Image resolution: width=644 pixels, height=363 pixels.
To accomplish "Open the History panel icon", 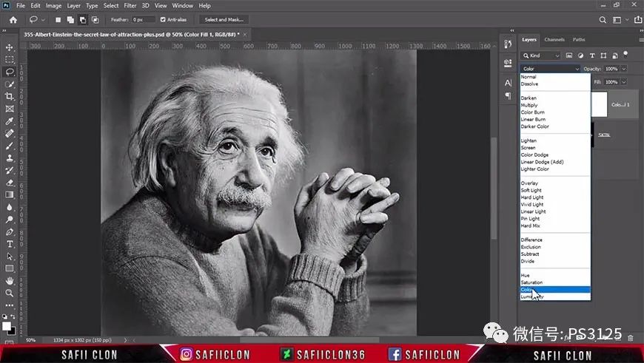I will coord(508,44).
